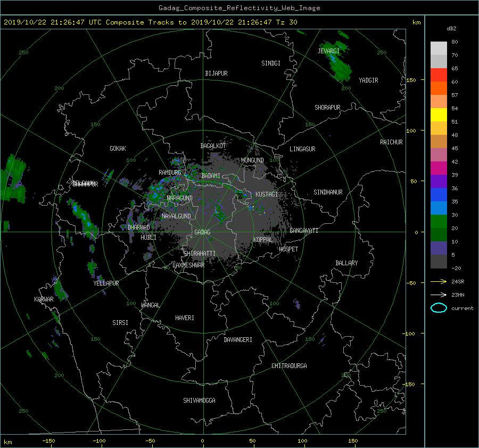The width and height of the screenshot is (479, 448).
Task: Click the 150 tick on right axis
Action: point(411,80)
